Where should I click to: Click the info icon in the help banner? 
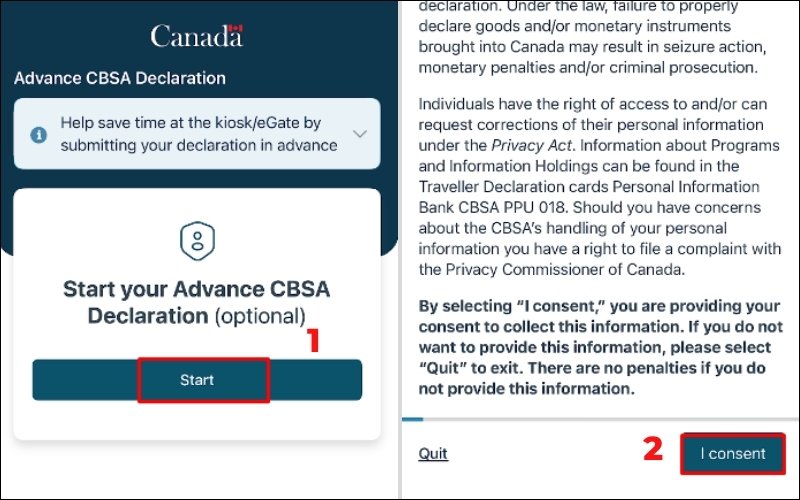click(x=38, y=134)
